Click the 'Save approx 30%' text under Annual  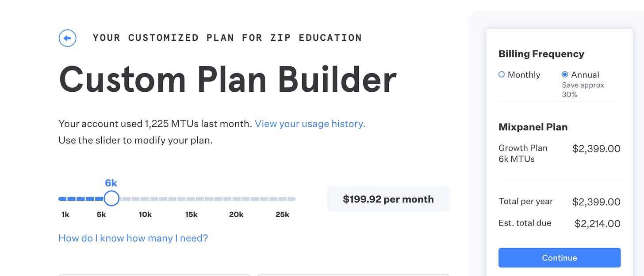(583, 89)
